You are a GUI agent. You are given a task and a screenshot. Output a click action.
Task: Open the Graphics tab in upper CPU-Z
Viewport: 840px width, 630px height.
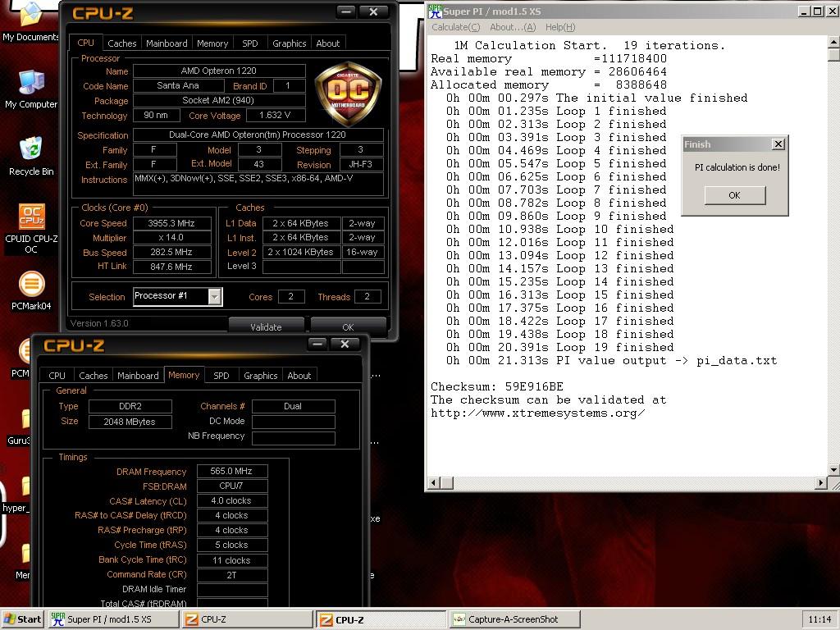(289, 43)
